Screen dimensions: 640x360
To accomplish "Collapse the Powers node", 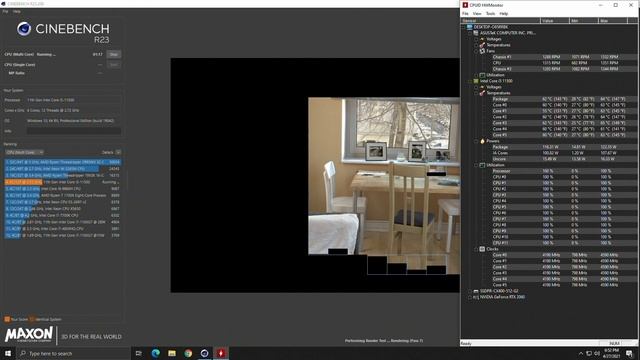I will [476, 141].
